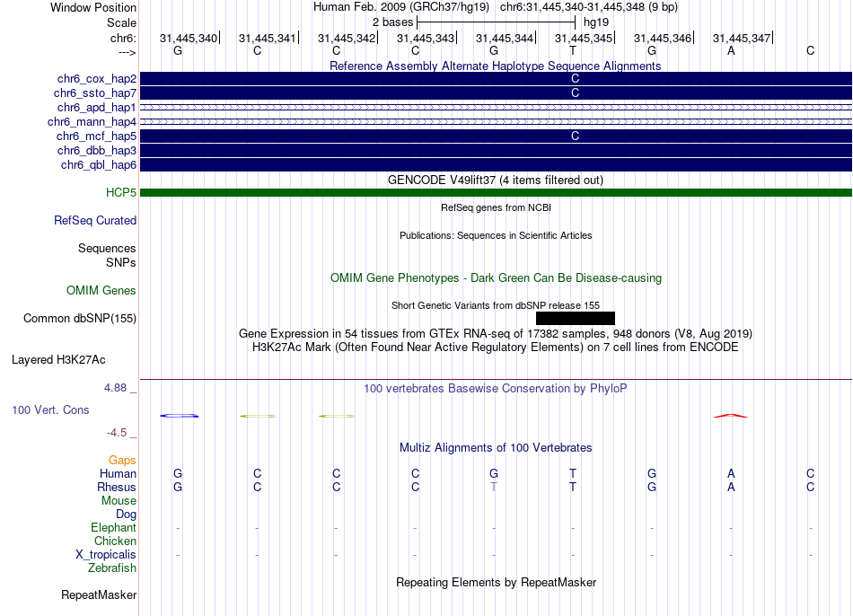Click the Gaps row label
Image resolution: width=853 pixels, height=616 pixels.
click(122, 461)
